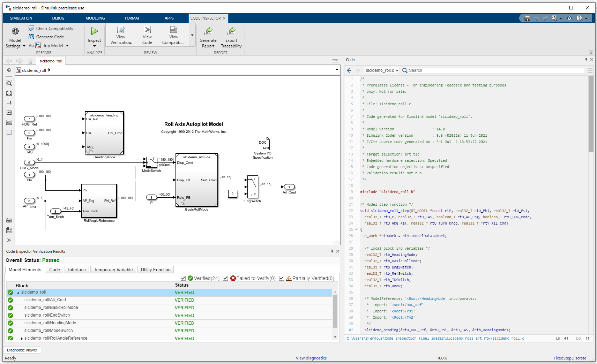This screenshot has width=597, height=364.
Task: Toggle the Partially Verified(0) checkbox
Action: (282, 278)
